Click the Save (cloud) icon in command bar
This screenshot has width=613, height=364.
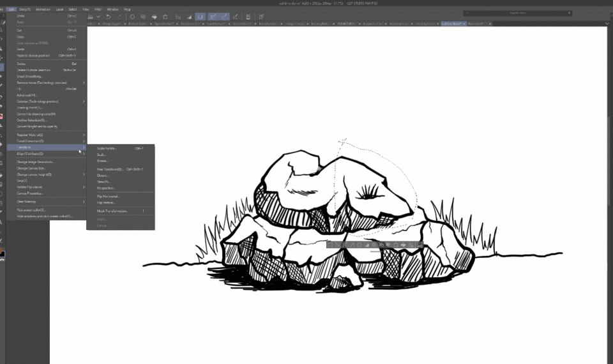[x=90, y=17]
